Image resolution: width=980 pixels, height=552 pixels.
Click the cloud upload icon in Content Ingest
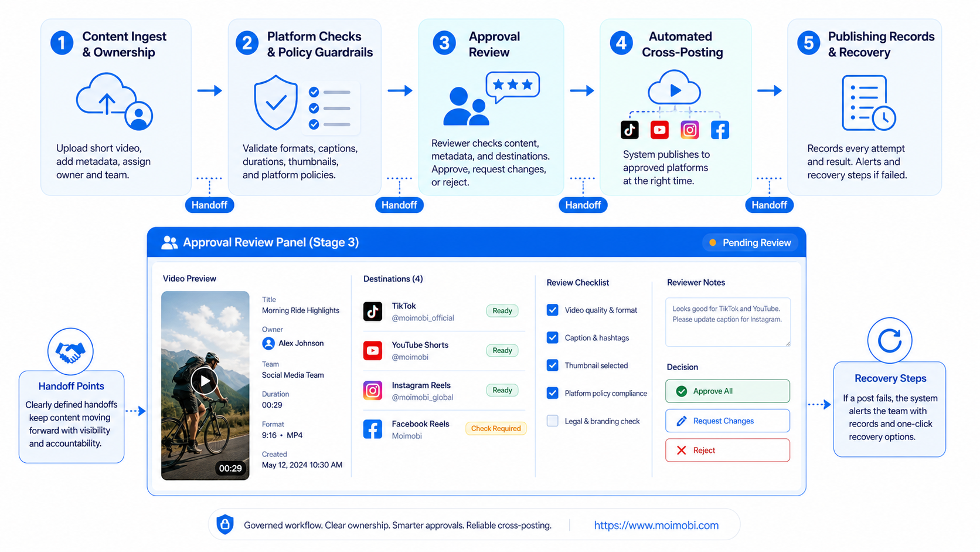[x=115, y=101]
